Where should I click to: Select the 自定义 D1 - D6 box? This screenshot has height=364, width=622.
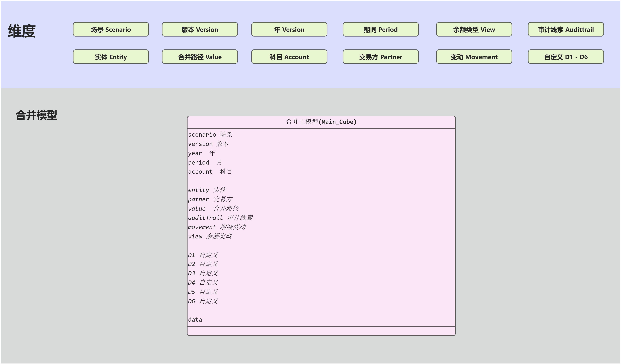(x=566, y=57)
